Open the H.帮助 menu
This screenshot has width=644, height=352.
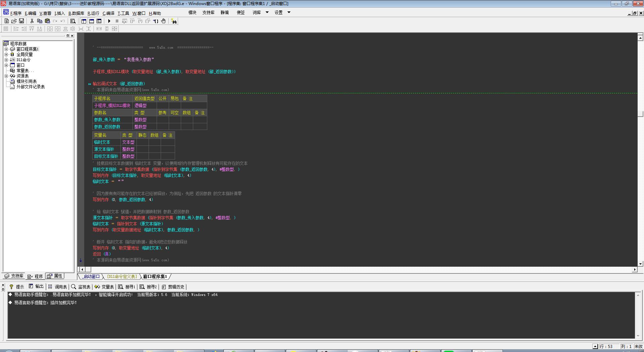(155, 13)
